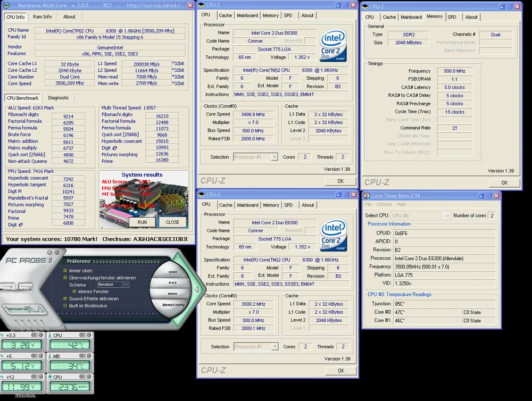Click the small panel icon beside Konfiguration
Image resolution: width=532 pixels, height=401 pixels.
click(36, 309)
